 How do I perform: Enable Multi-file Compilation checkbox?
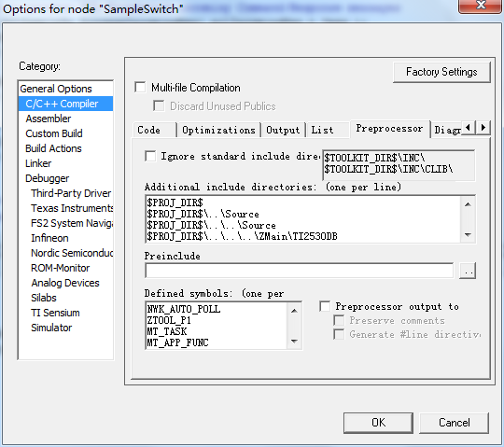pos(140,87)
